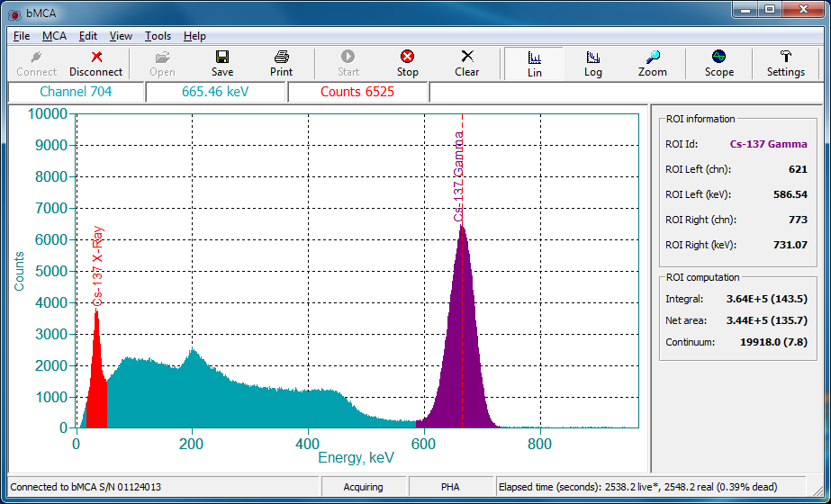Click the Counts 6525 readout field

tap(357, 92)
